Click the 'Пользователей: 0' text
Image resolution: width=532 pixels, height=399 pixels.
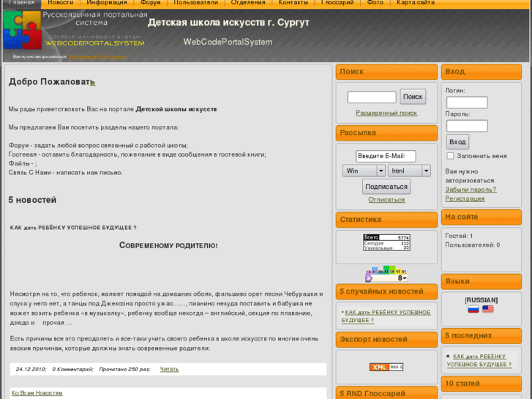pyautogui.click(x=472, y=245)
